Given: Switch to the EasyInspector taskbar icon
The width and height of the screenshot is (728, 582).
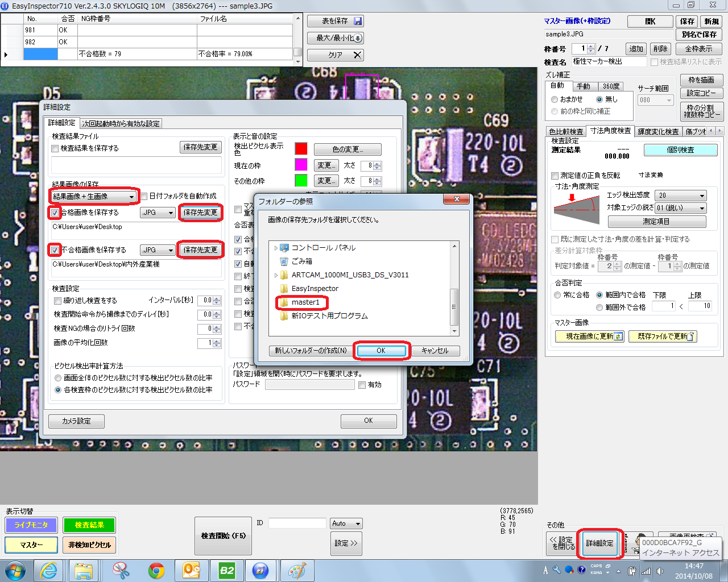Looking at the screenshot, I should [261, 571].
